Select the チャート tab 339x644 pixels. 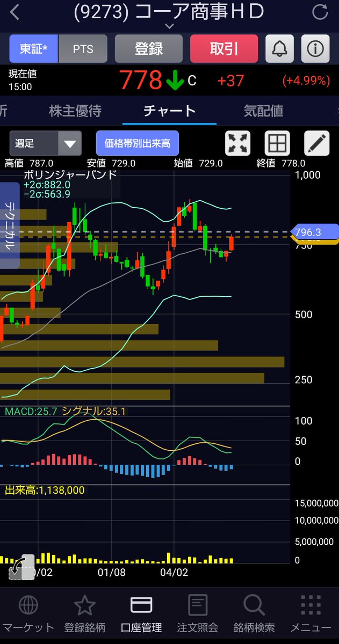tap(170, 111)
